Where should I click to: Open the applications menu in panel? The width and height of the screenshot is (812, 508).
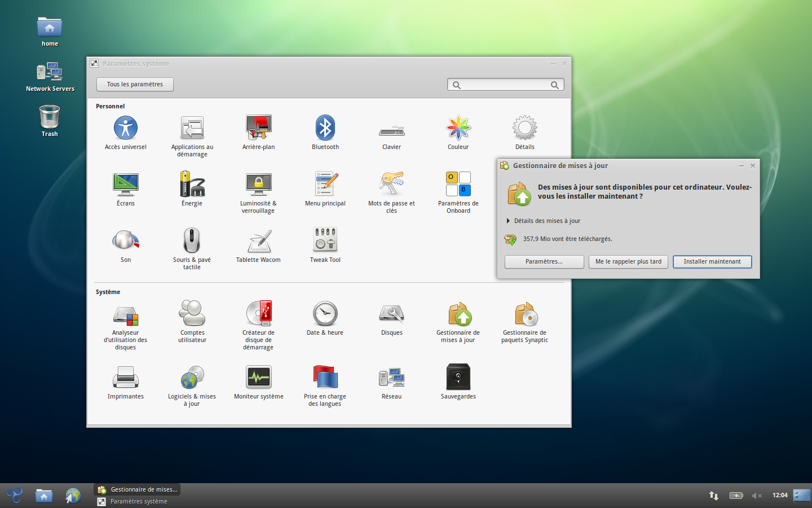pos(15,496)
